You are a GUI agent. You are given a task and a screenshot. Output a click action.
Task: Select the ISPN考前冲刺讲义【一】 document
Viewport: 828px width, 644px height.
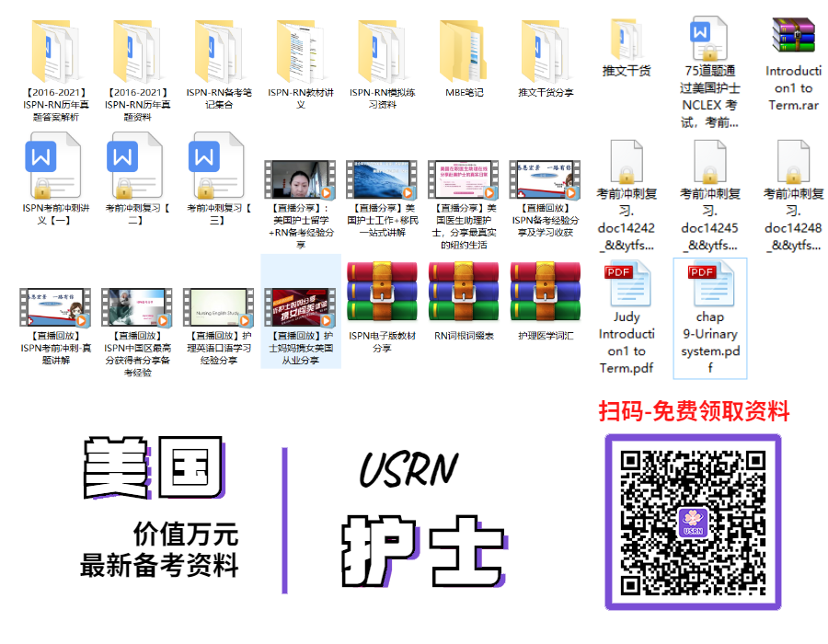[x=46, y=166]
